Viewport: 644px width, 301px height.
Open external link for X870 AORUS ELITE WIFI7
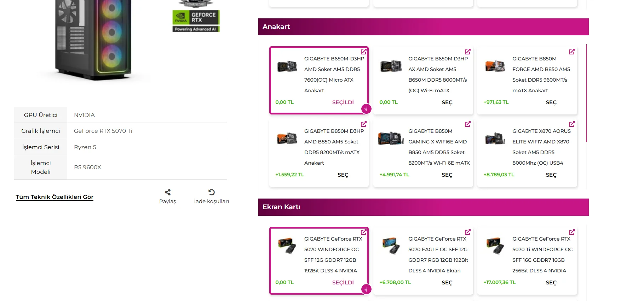pyautogui.click(x=571, y=124)
